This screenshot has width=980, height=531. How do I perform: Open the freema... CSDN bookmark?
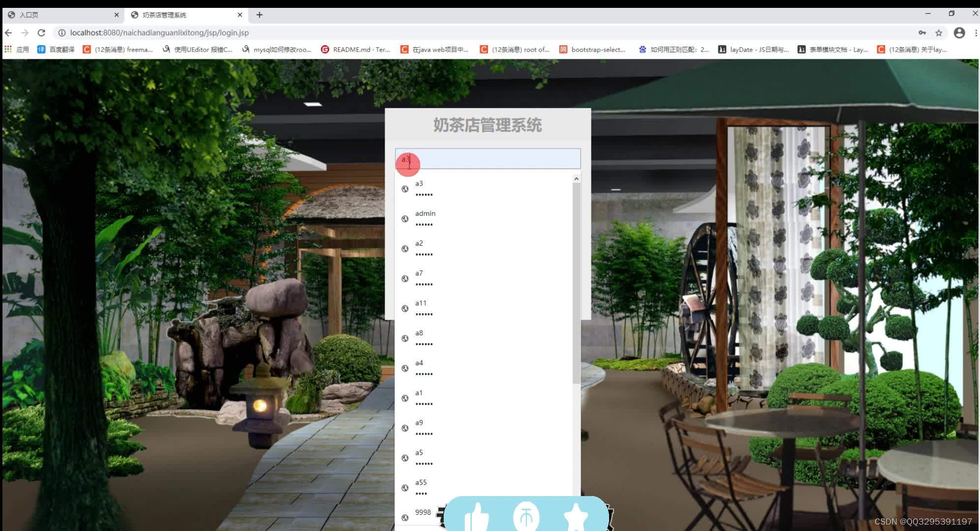point(118,49)
